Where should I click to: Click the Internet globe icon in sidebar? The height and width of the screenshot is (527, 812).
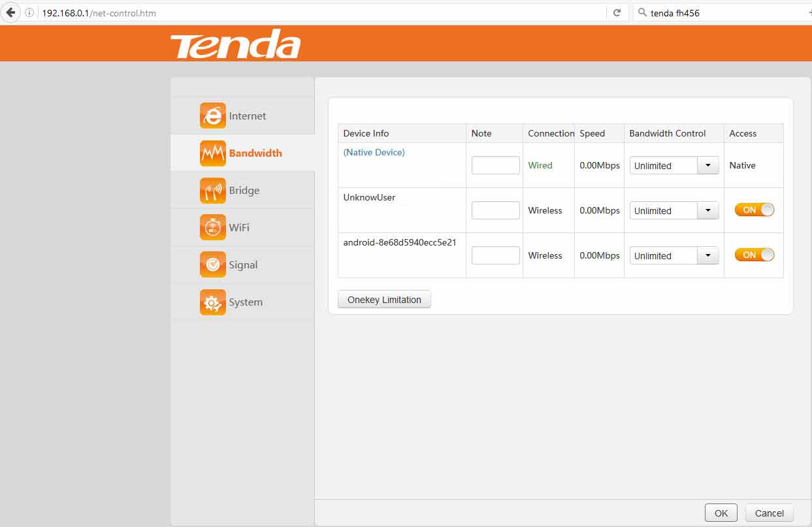click(213, 116)
